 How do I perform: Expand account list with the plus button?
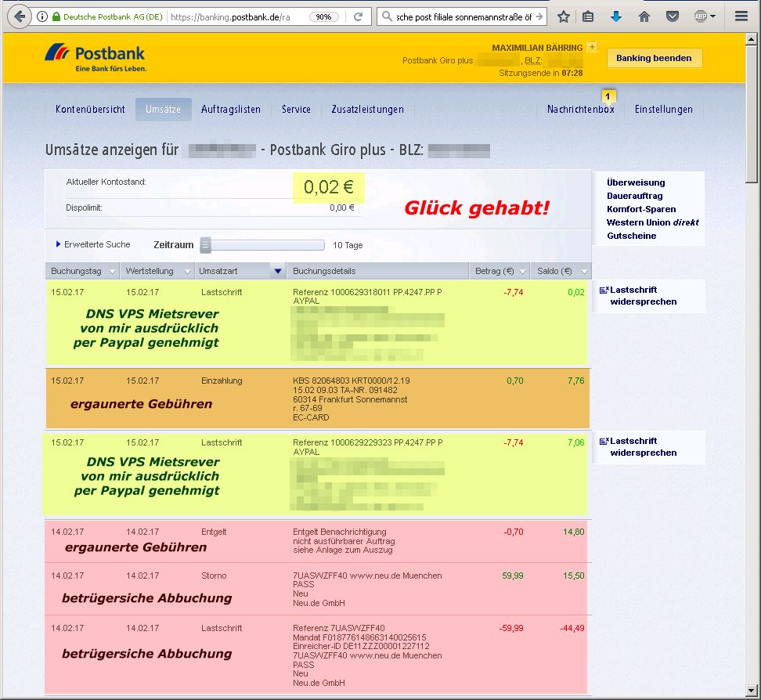[592, 47]
